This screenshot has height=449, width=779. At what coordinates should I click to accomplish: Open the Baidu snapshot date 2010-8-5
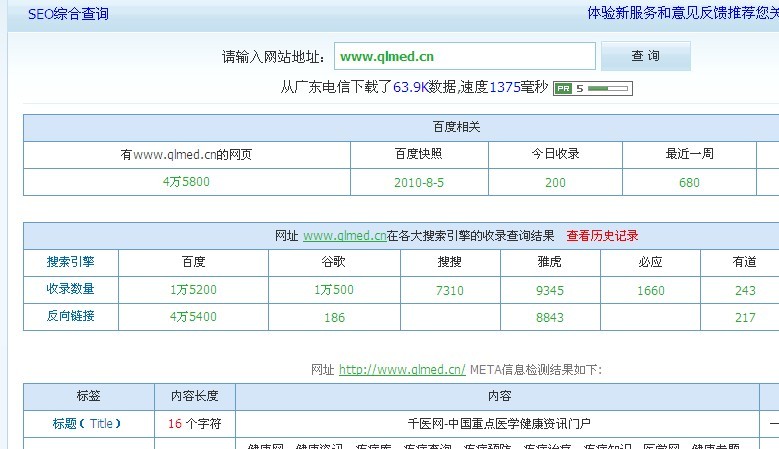click(x=419, y=183)
